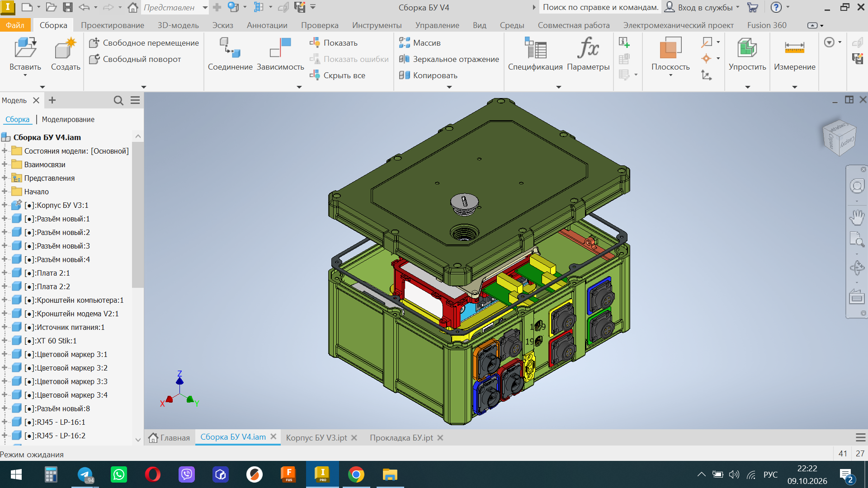Viewport: 868px width, 488px height.
Task: Switch to the 3D-модель ribbon tab
Action: click(x=178, y=25)
